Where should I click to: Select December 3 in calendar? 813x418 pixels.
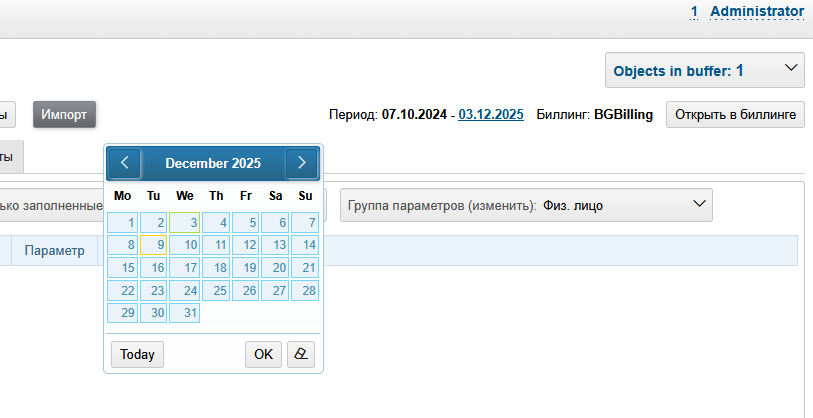pyautogui.click(x=184, y=222)
